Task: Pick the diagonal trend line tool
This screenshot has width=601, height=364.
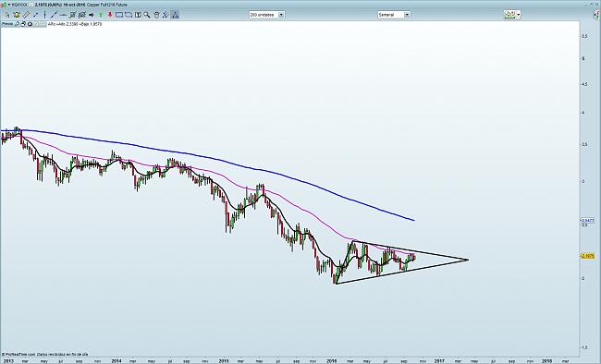Action: click(x=54, y=15)
